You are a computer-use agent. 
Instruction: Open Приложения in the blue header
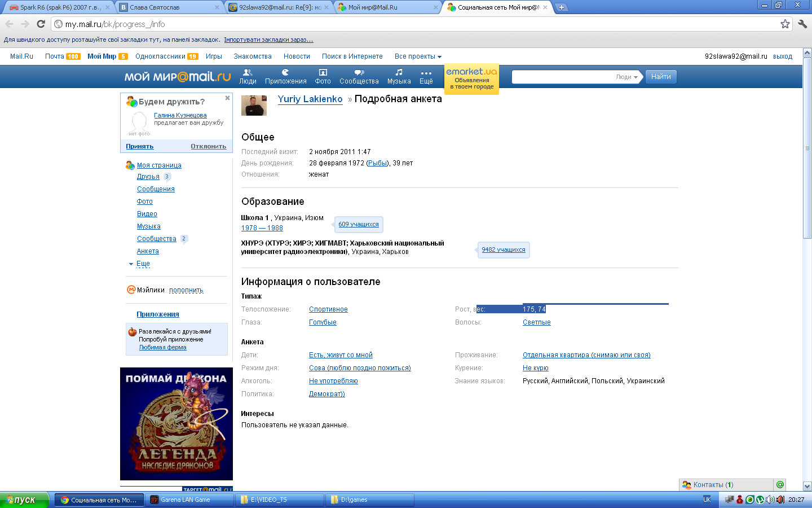[286, 77]
